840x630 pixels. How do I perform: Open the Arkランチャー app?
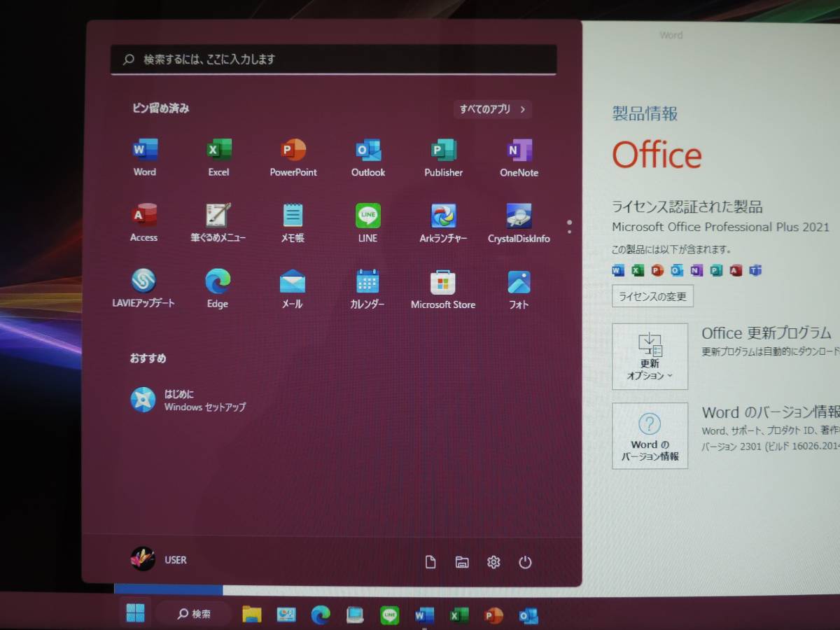pyautogui.click(x=443, y=223)
